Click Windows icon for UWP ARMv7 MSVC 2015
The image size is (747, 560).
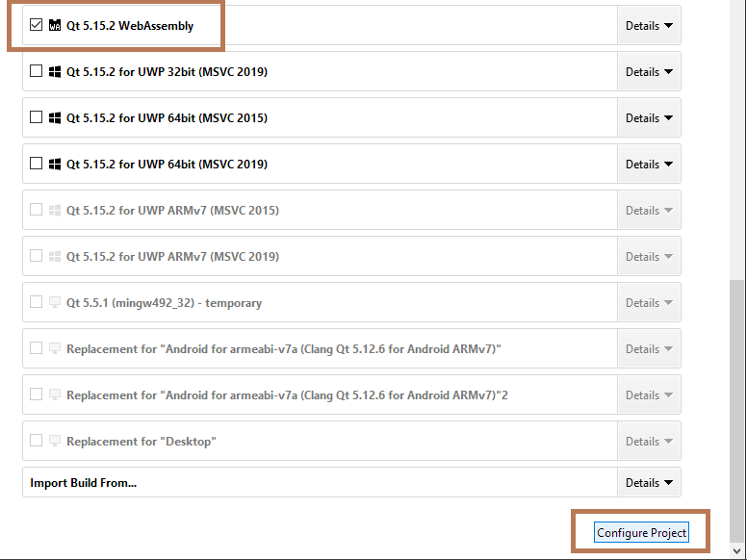coord(55,211)
